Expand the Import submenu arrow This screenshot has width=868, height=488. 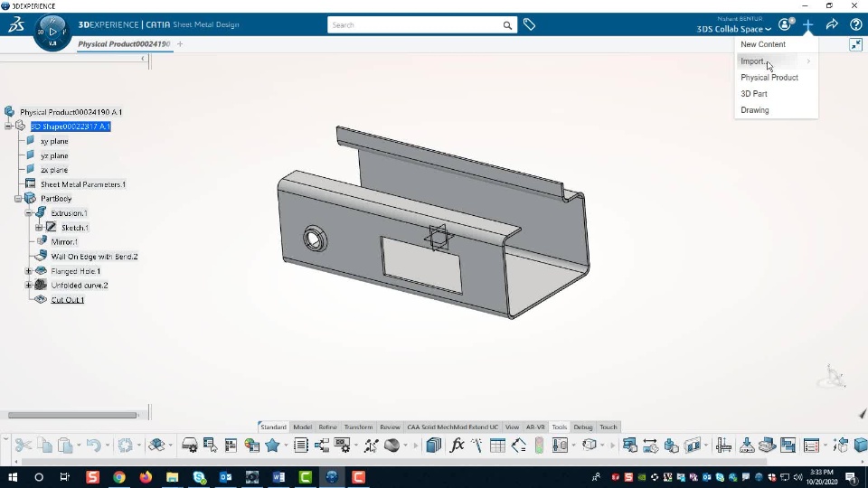click(x=808, y=61)
